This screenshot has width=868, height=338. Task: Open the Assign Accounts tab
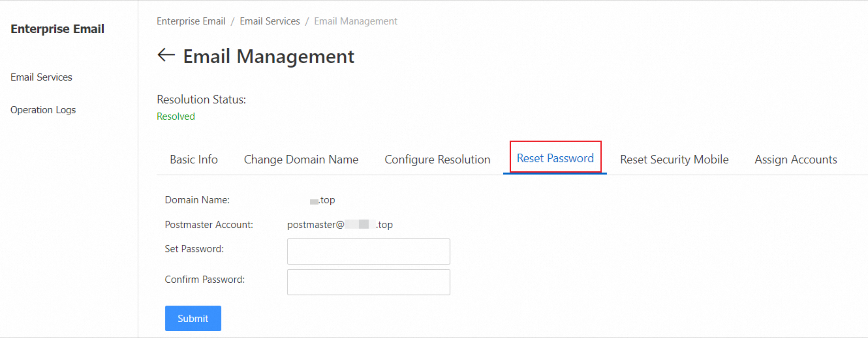(796, 159)
